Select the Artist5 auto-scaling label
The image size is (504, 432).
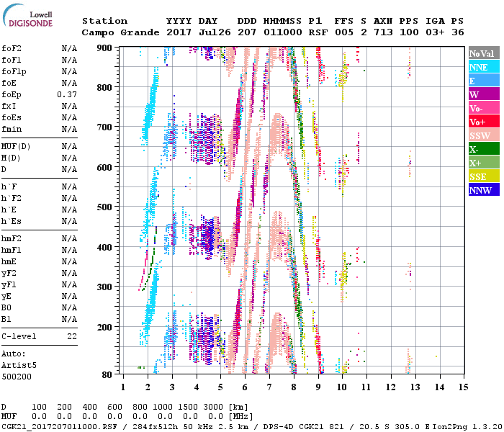[x=16, y=366]
